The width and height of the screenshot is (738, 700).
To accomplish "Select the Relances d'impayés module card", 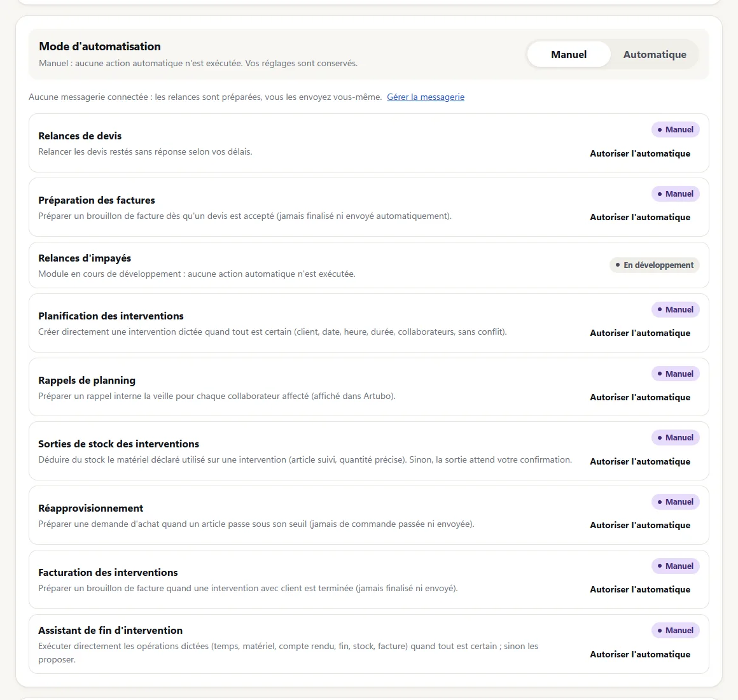I will click(x=368, y=265).
